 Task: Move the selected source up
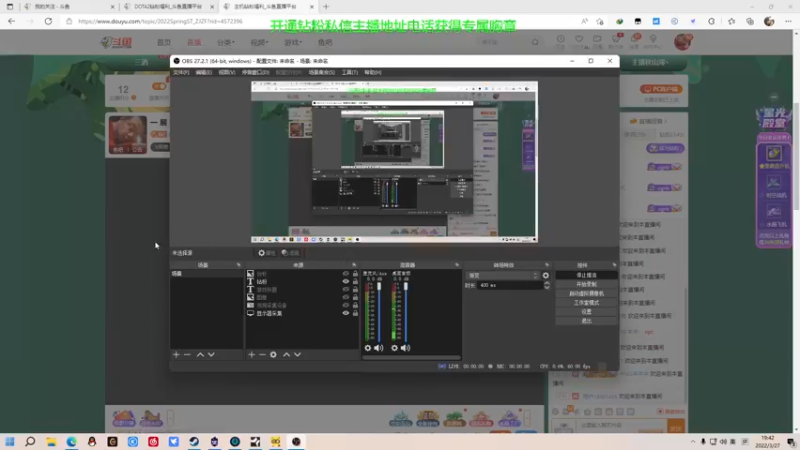[x=286, y=355]
